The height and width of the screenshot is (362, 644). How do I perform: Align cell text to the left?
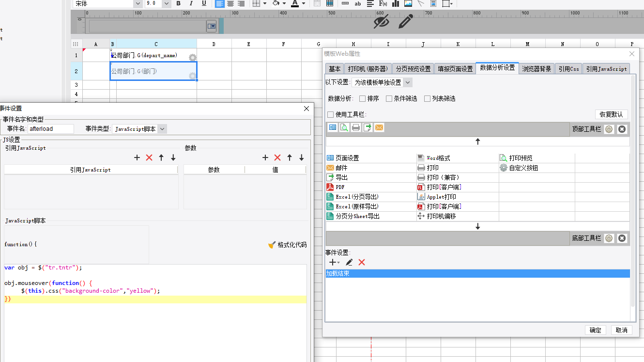(x=220, y=3)
